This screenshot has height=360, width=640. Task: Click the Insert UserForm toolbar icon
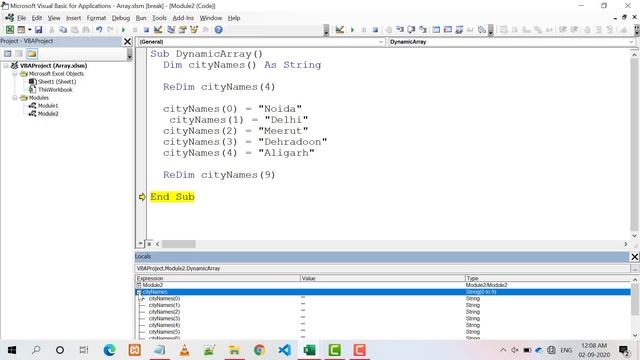[x=21, y=29]
